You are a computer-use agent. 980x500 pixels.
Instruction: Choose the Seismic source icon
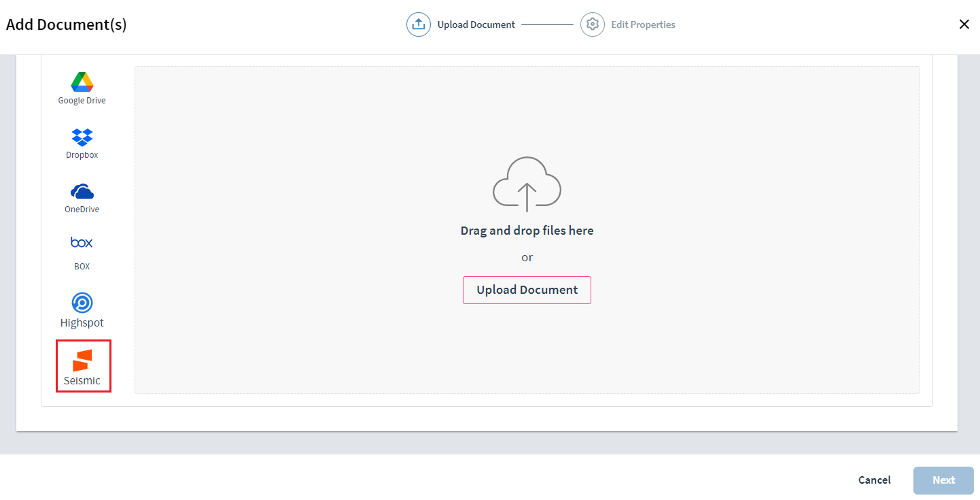pos(82,361)
